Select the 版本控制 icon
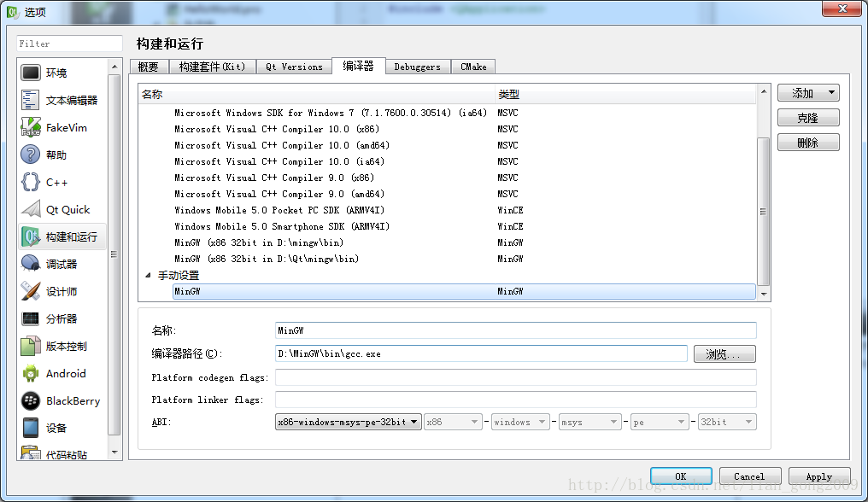 click(31, 346)
